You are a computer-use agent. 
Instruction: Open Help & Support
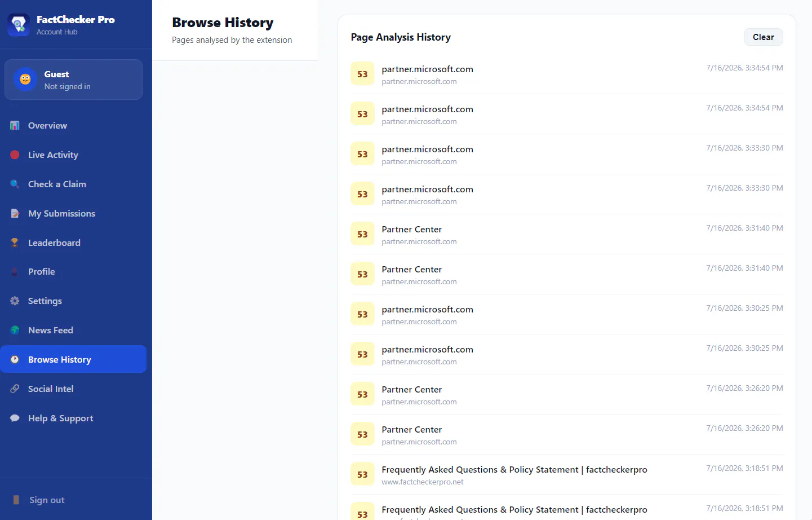[x=73, y=418]
